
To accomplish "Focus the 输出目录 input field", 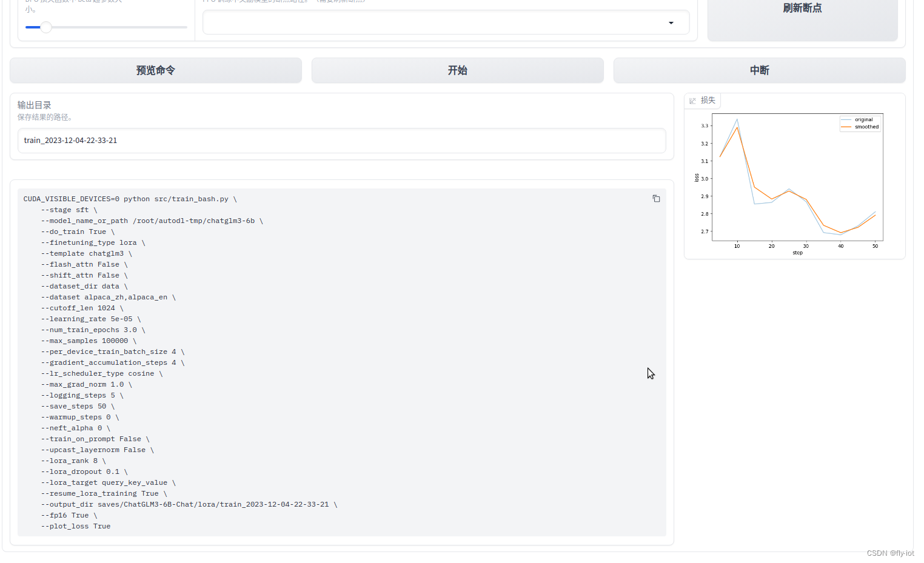I will tap(342, 141).
